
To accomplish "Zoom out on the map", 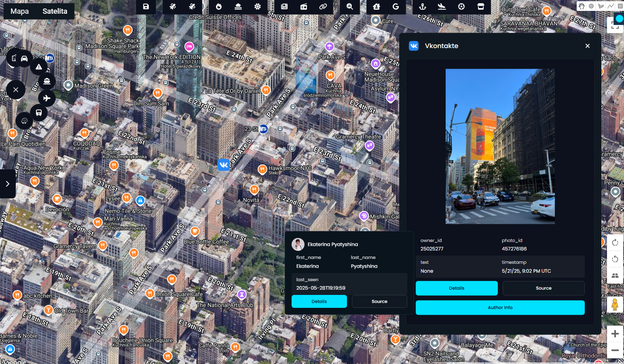I will (x=615, y=350).
